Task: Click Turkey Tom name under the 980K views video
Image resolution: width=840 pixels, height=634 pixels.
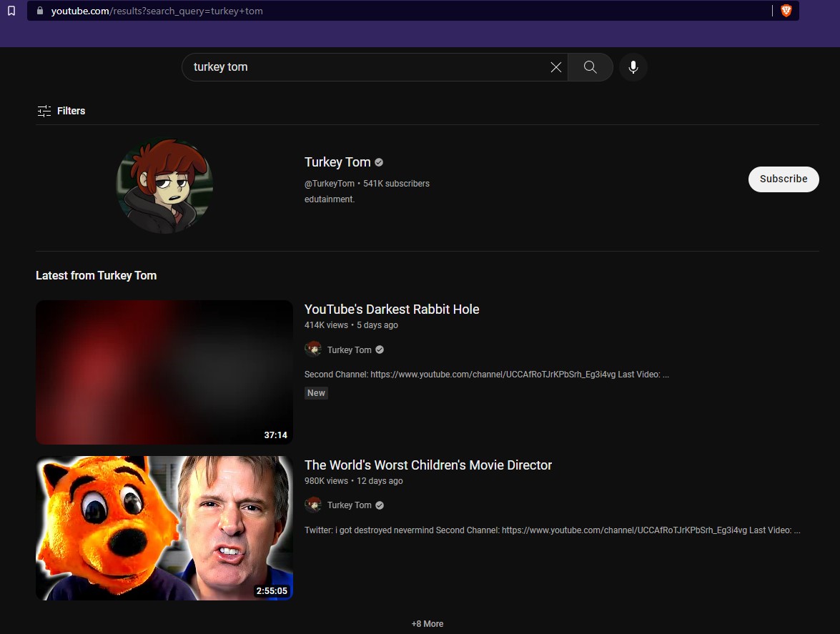Action: point(349,505)
